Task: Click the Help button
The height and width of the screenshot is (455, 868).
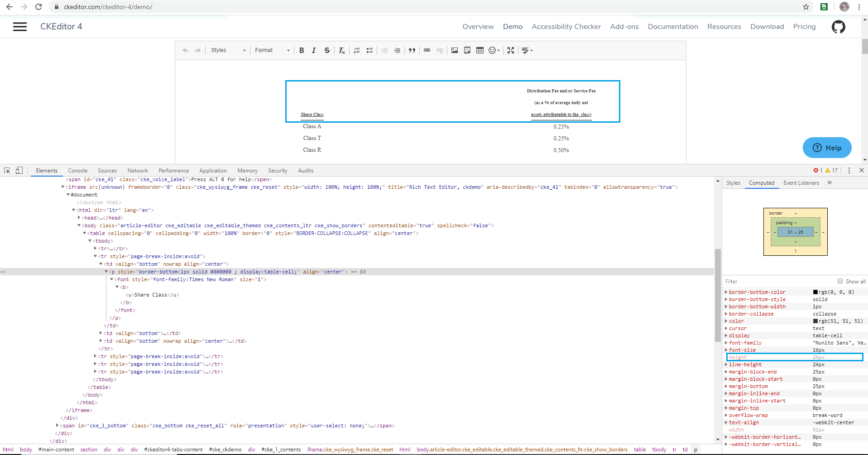Action: click(x=827, y=148)
